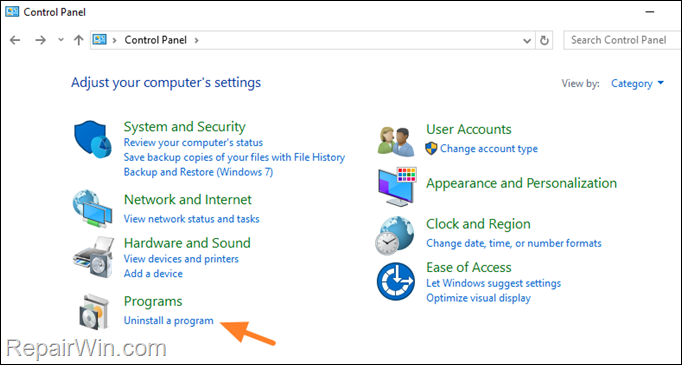This screenshot has height=365, width=682.
Task: Open Backup and Restore (Windows 7)
Action: [198, 172]
